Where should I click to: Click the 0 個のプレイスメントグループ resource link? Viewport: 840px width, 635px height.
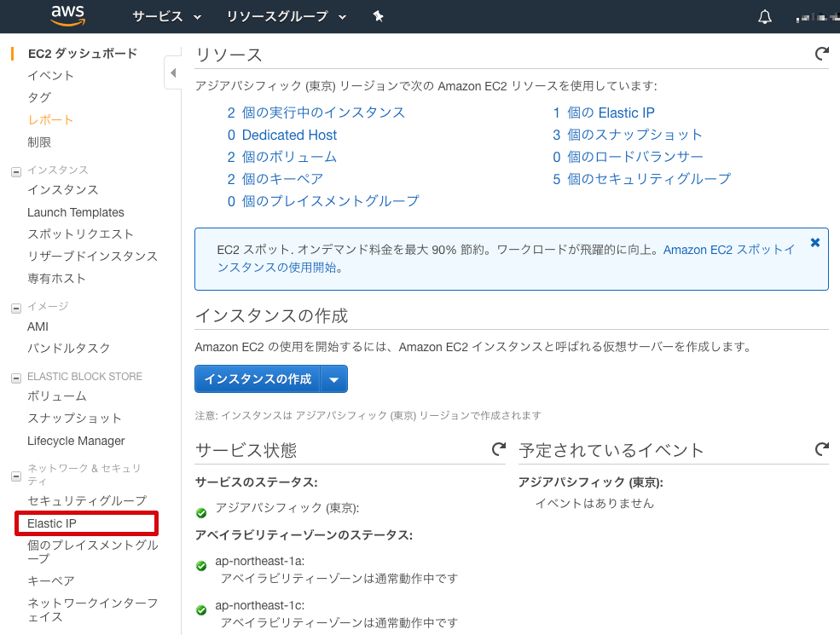click(x=323, y=201)
